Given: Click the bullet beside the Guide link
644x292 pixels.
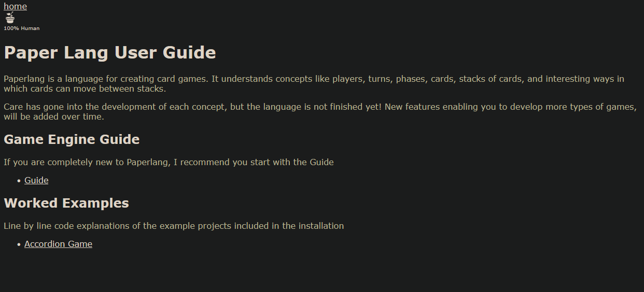Looking at the screenshot, I should pyautogui.click(x=19, y=181).
